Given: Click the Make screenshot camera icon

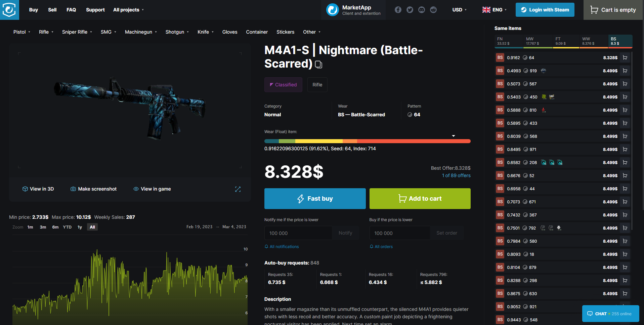Looking at the screenshot, I should pos(73,189).
